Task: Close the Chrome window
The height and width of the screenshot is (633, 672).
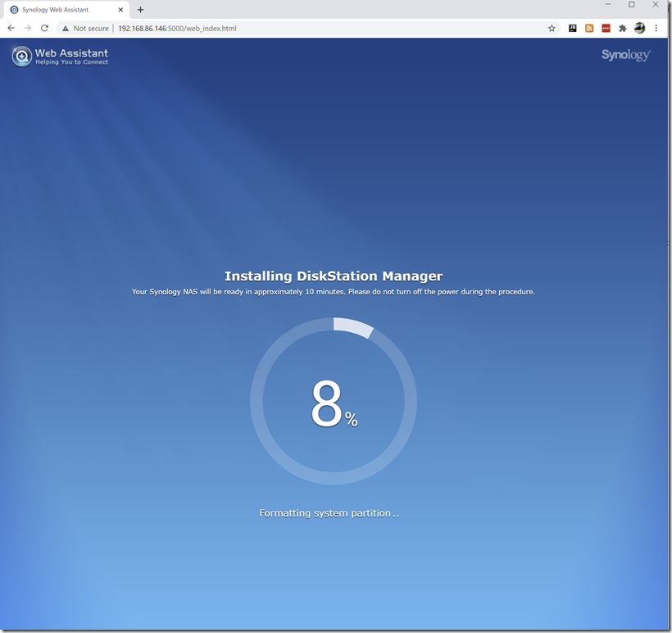Action: 656,4
